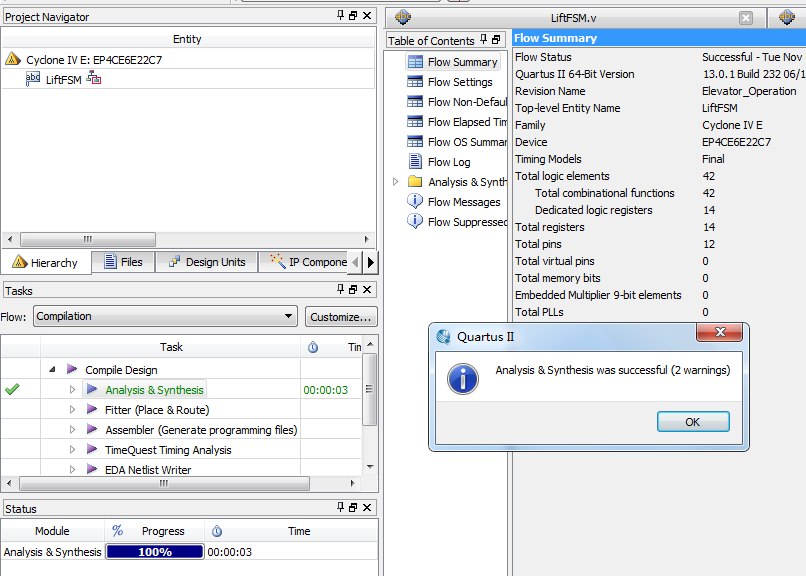
Task: Expand EDA Netlist Writer task
Action: tap(72, 470)
